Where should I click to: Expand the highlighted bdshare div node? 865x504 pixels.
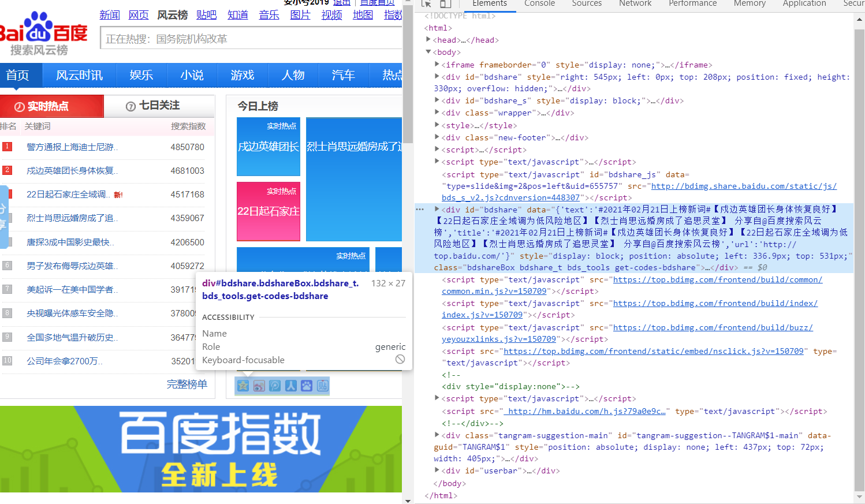click(x=437, y=209)
